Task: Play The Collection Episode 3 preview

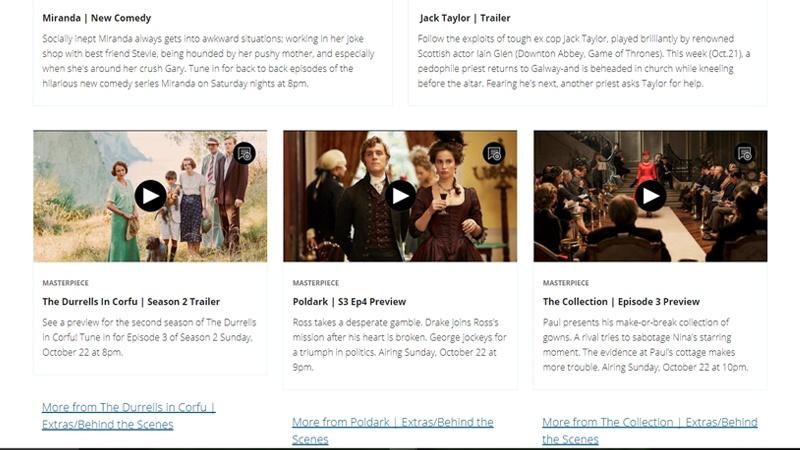Action: coord(650,196)
